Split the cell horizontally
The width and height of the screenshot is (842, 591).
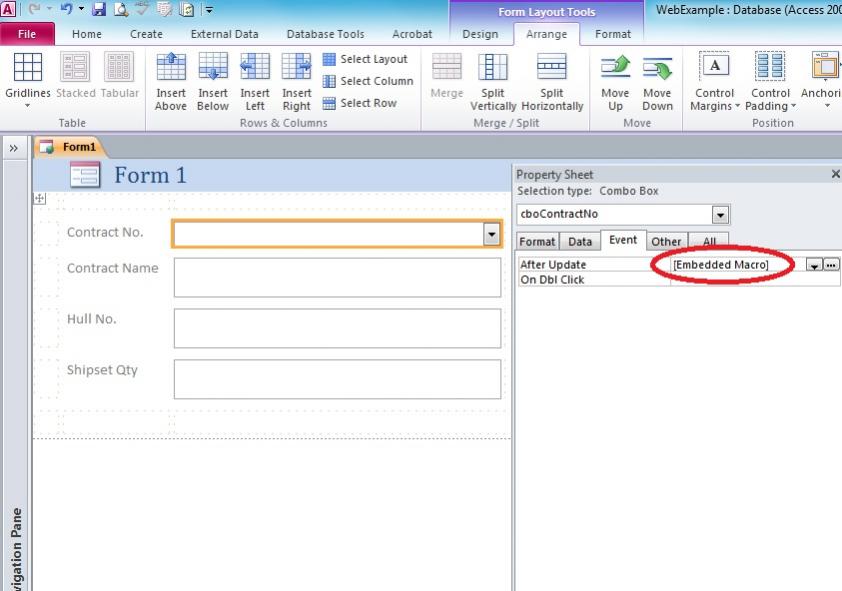pos(552,82)
